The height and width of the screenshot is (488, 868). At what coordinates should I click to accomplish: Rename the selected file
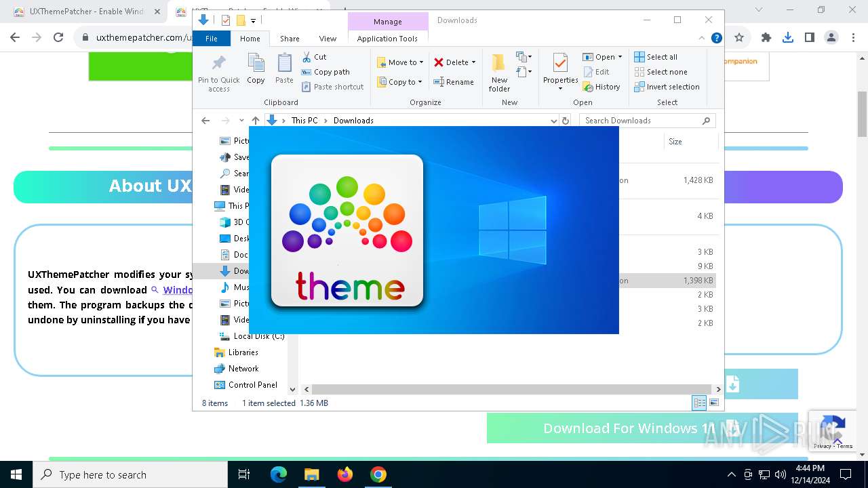(454, 82)
